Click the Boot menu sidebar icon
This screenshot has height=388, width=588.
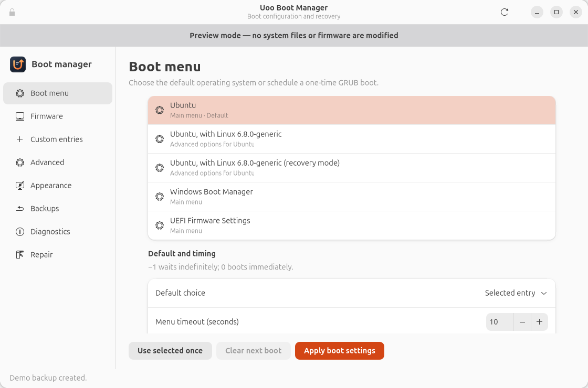click(20, 93)
